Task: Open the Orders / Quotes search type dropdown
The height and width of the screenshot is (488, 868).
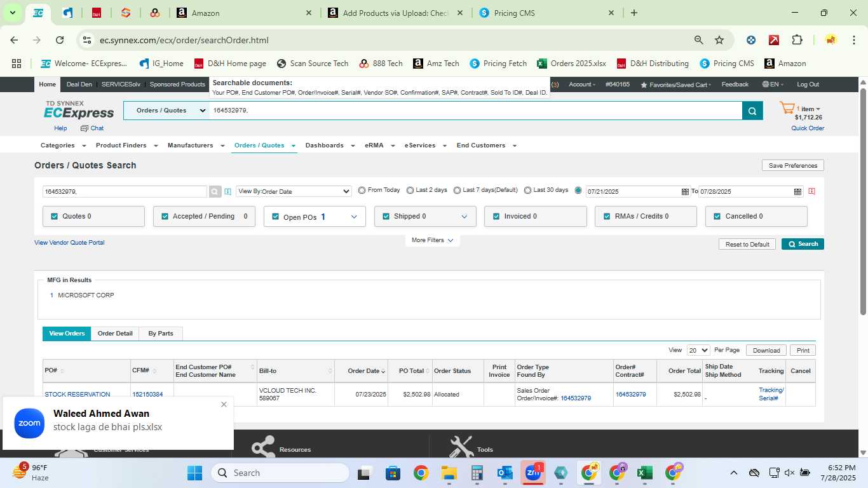Action: [x=167, y=111]
